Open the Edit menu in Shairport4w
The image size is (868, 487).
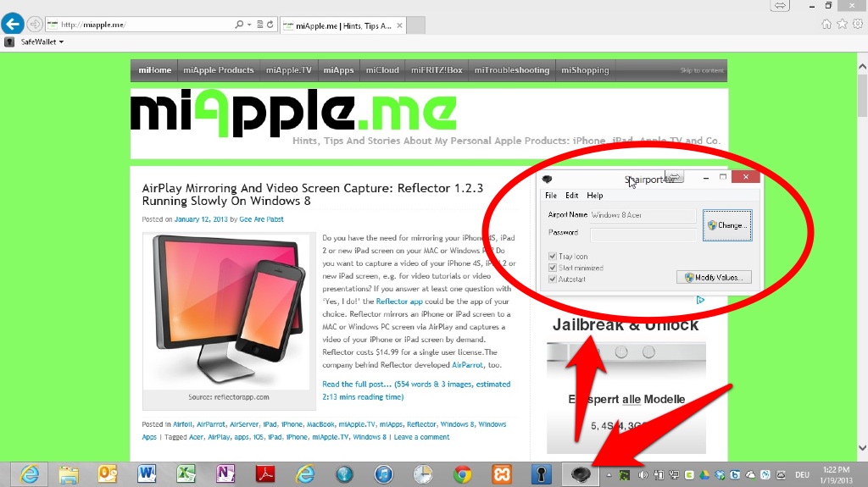coord(572,196)
